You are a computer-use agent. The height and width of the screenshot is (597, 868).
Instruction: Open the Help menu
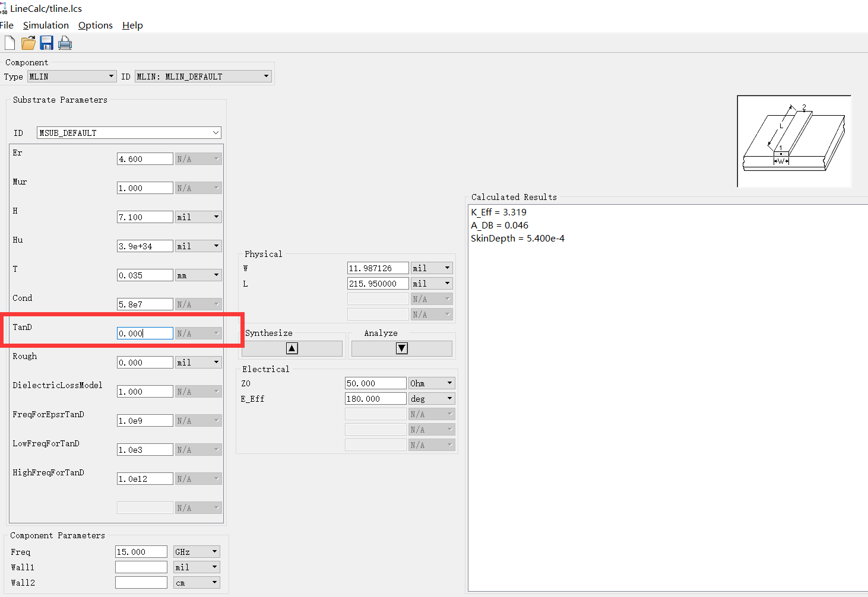tap(132, 26)
